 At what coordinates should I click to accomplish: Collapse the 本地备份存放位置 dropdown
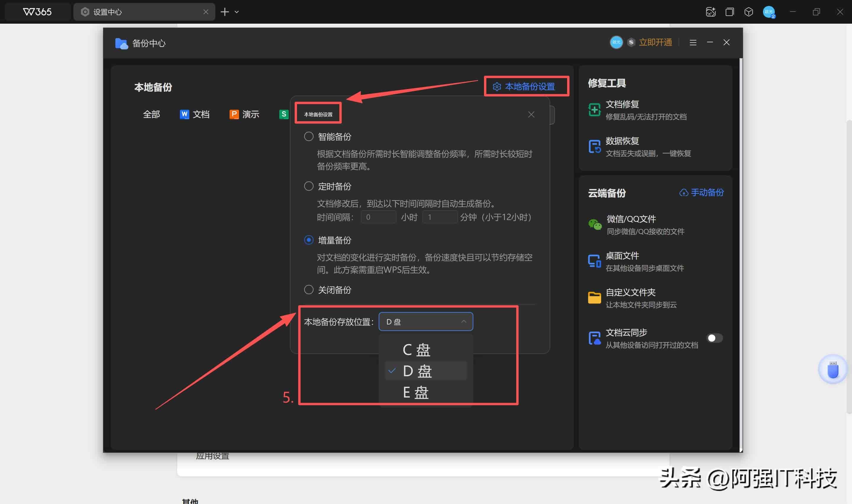(x=425, y=322)
